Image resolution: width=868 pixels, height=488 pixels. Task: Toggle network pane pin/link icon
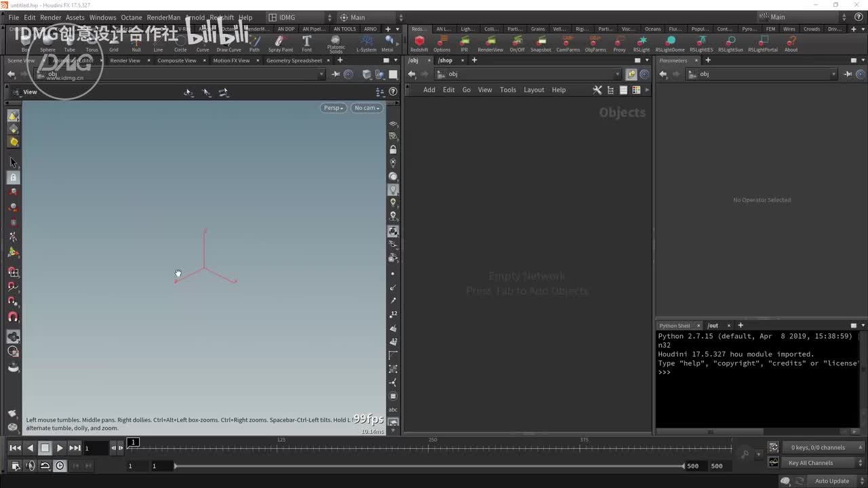631,74
